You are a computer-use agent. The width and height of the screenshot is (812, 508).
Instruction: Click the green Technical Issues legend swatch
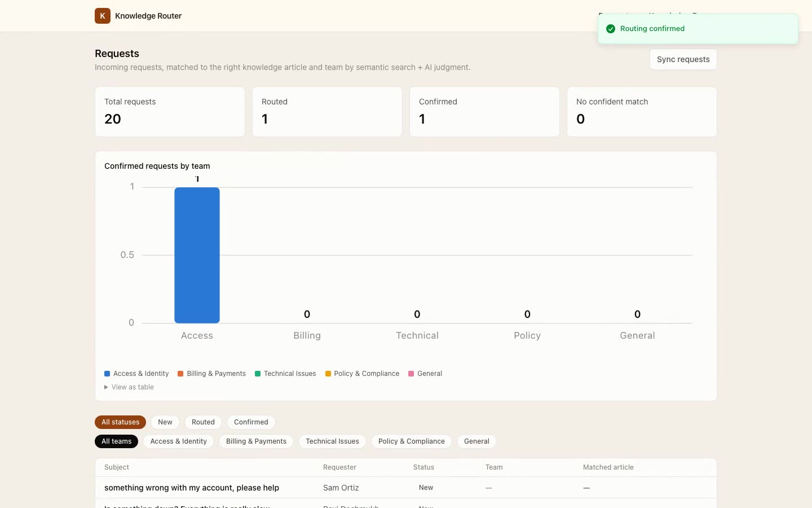(258, 374)
